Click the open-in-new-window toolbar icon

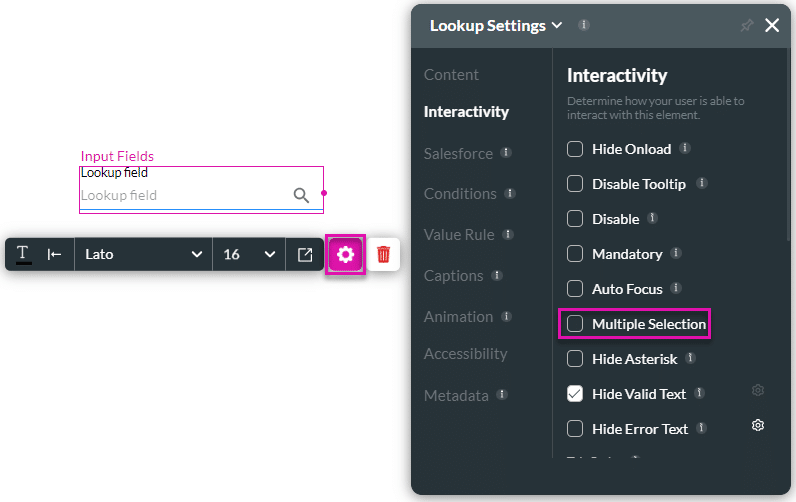click(x=305, y=254)
